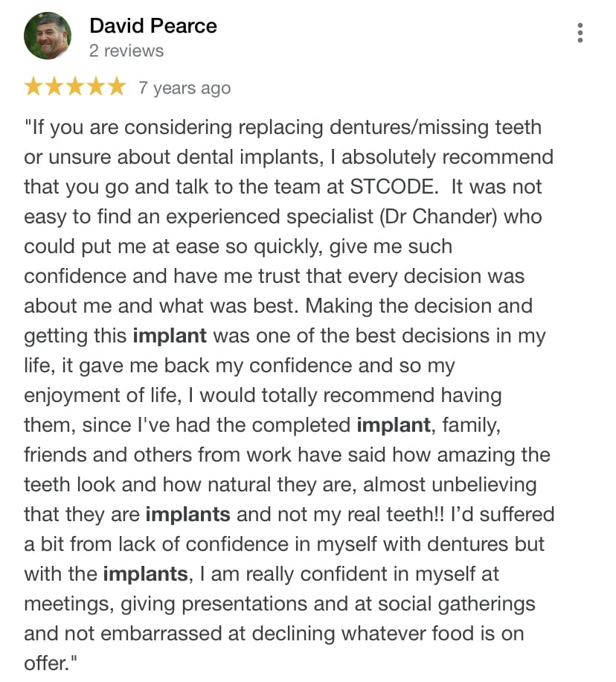Click bold 'implant' after 'getting this'
616x682 pixels.
tap(170, 336)
